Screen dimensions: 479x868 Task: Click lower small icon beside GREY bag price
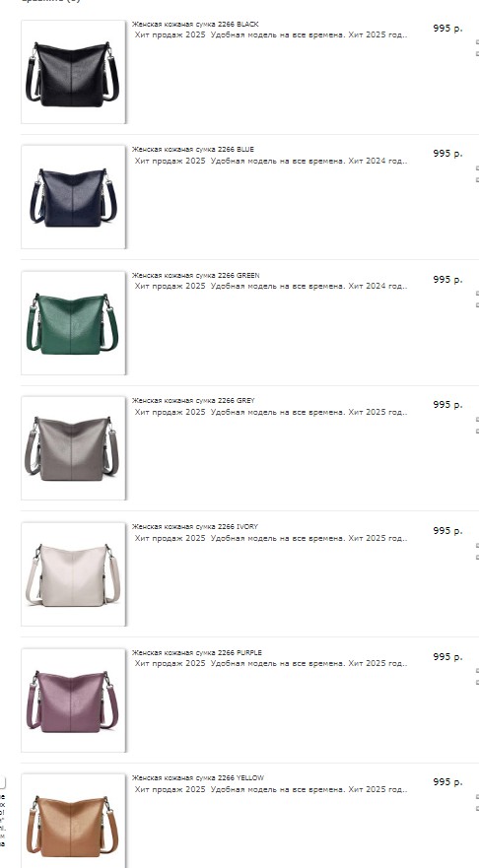pos(477,432)
